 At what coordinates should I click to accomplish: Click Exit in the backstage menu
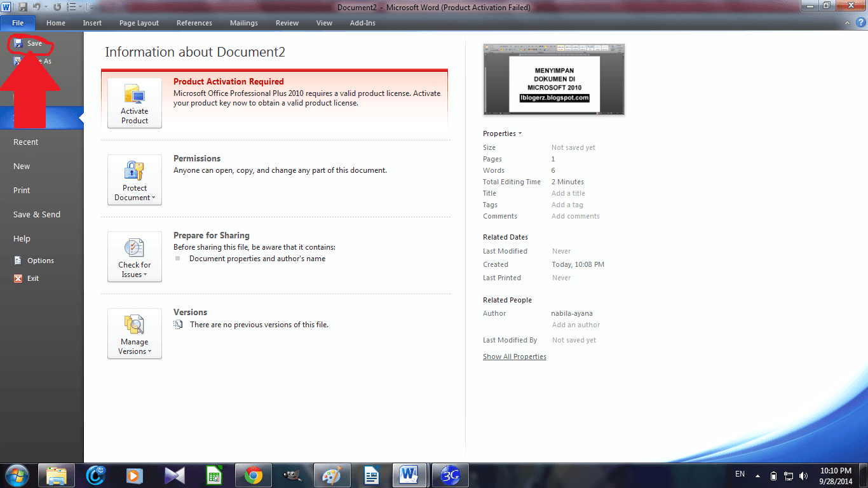27,278
